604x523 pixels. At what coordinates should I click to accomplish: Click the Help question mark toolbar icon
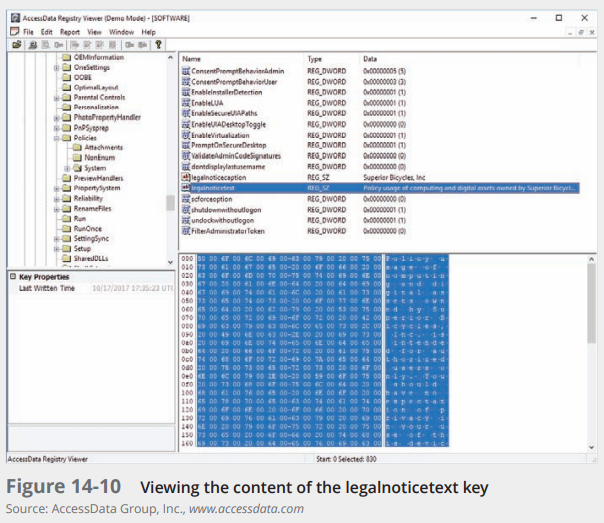[159, 45]
